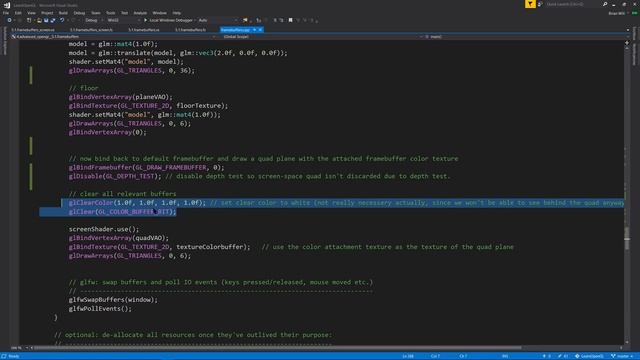Click glClear(GL_COLOR_BUFFER_BIT) line

pos(122,212)
